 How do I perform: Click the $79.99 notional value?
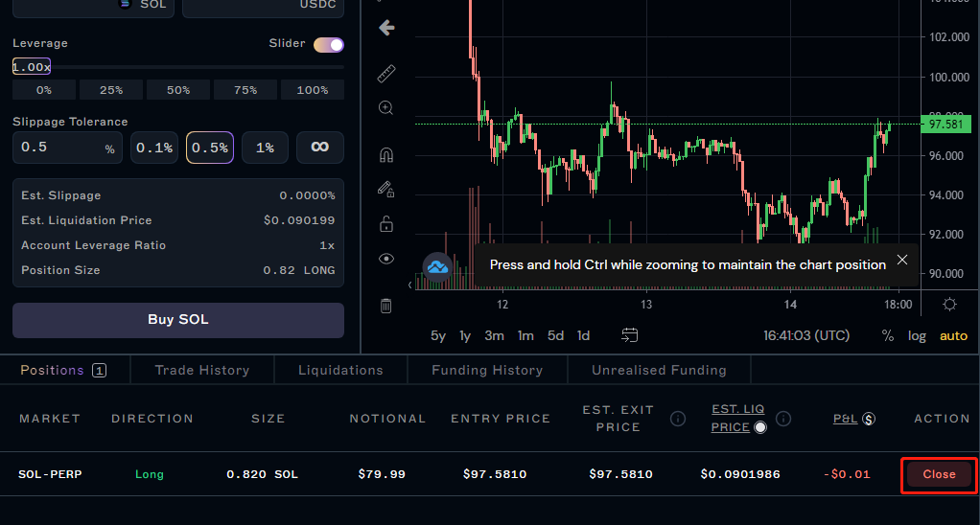pyautogui.click(x=382, y=474)
